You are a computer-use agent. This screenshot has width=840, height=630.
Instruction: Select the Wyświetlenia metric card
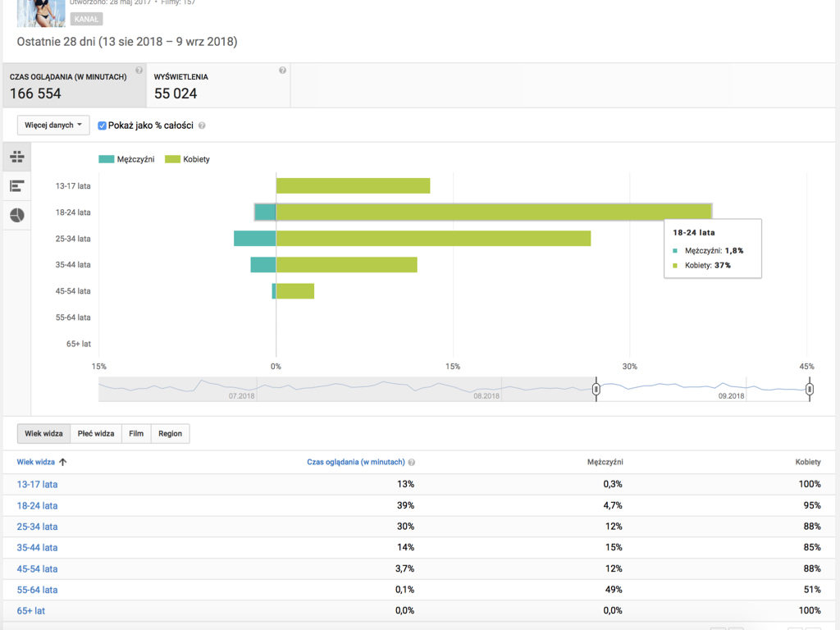(218, 85)
